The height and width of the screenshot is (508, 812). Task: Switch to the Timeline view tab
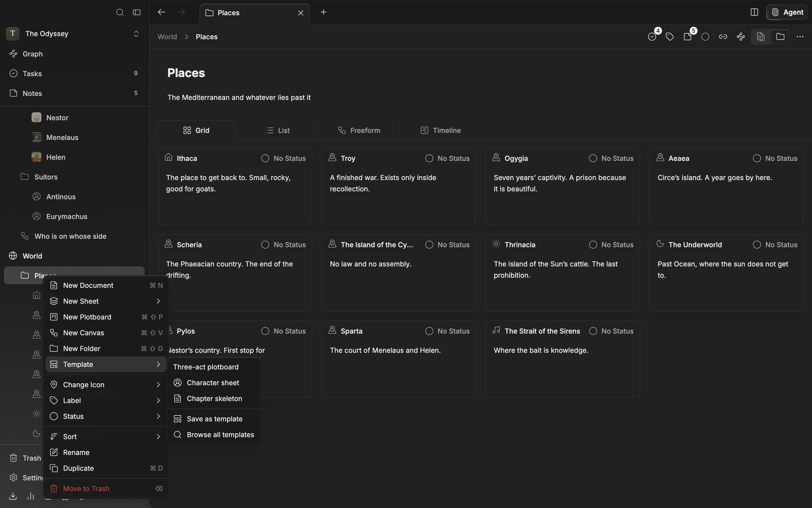pos(441,130)
